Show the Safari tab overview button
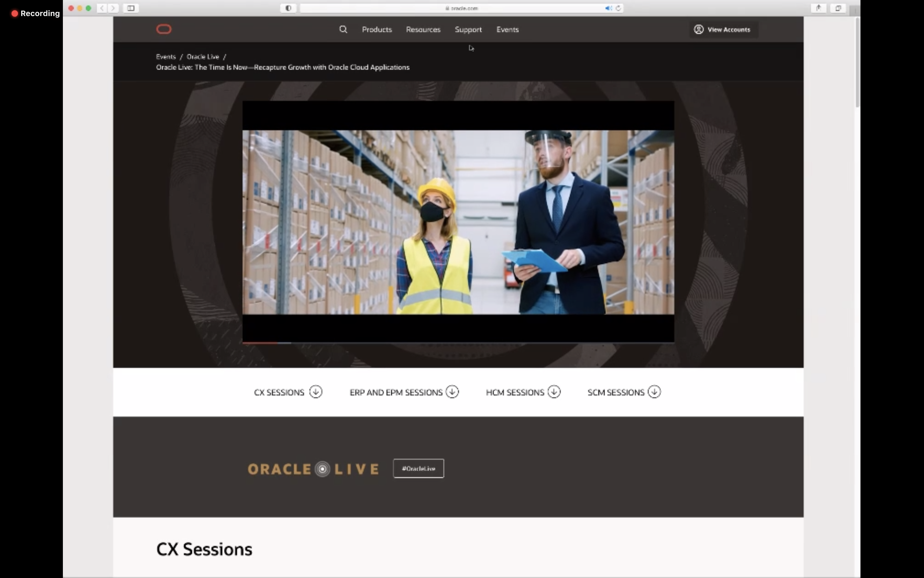The height and width of the screenshot is (578, 924). 838,8
